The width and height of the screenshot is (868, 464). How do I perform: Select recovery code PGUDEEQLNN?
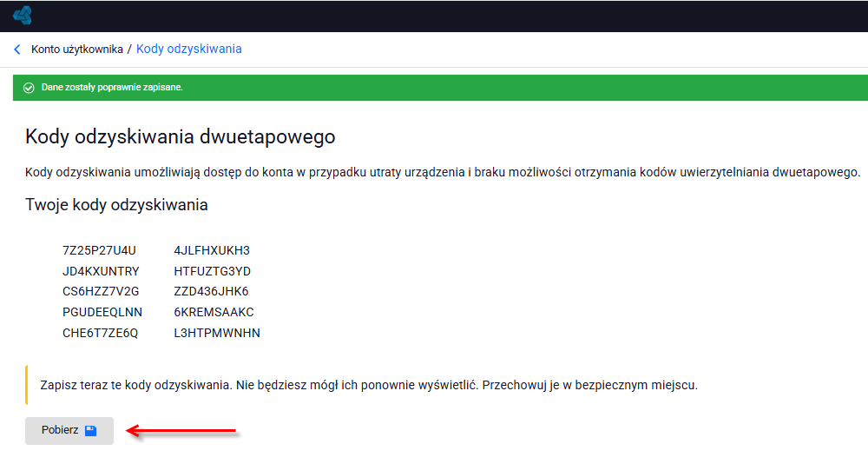[x=102, y=312]
